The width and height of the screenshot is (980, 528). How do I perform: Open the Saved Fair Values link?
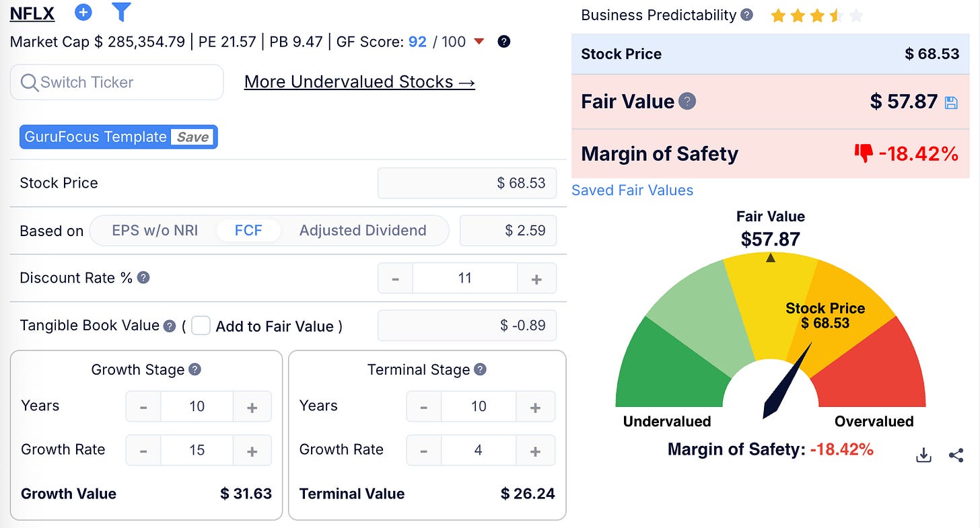pyautogui.click(x=632, y=190)
